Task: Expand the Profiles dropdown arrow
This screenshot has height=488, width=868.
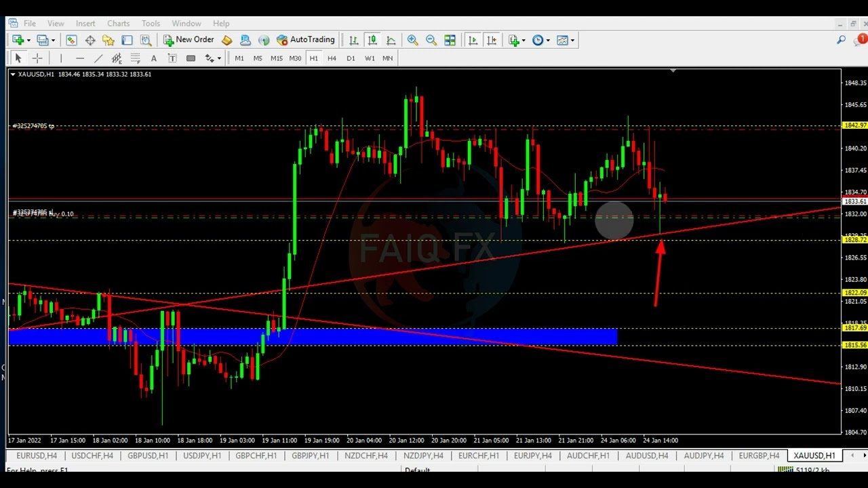Action: tap(53, 41)
